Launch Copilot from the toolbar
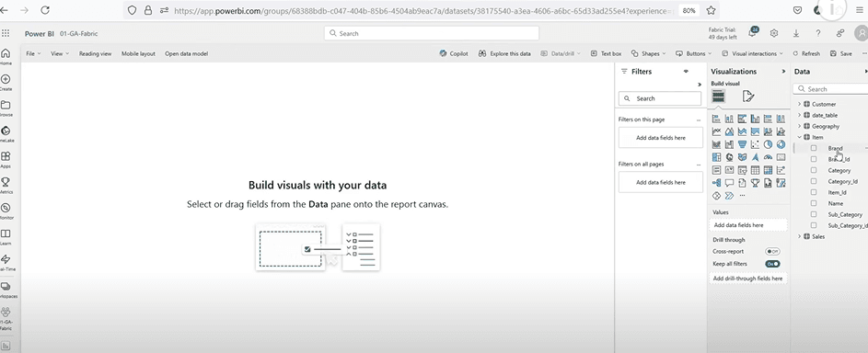 click(454, 53)
